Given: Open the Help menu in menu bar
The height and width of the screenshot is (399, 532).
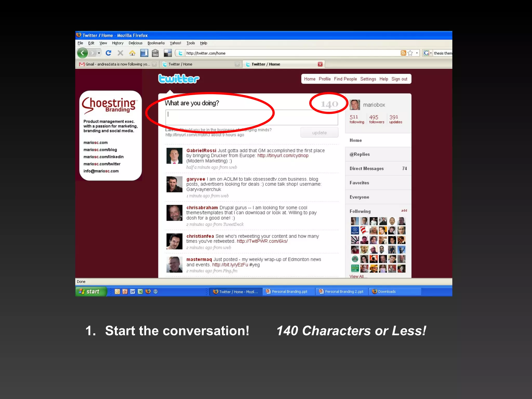Looking at the screenshot, I should [204, 43].
